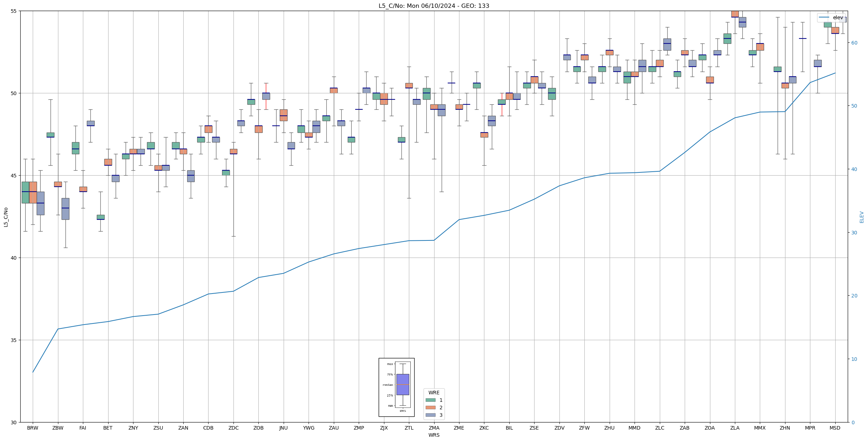This screenshot has width=868, height=441.
Task: Click the 'L5_C/No' y-axis title
Action: pyautogui.click(x=6, y=217)
